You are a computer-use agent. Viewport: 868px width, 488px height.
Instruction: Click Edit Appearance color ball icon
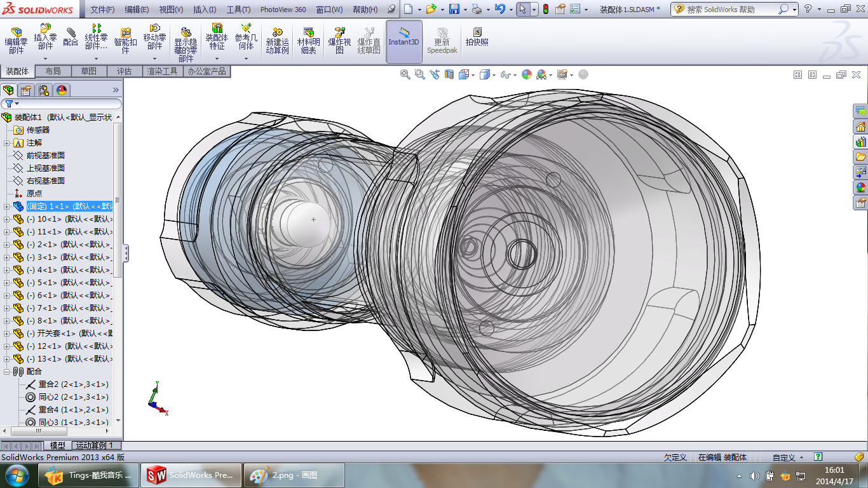[x=526, y=74]
